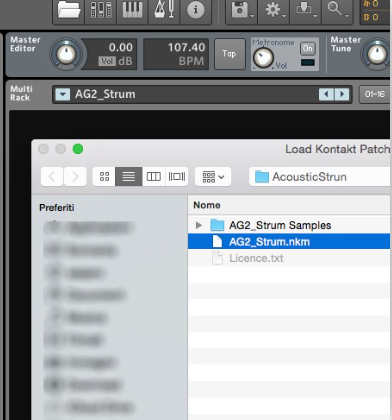The image size is (392, 420).
Task: Go to previous multi with left arrow
Action: coord(326,95)
